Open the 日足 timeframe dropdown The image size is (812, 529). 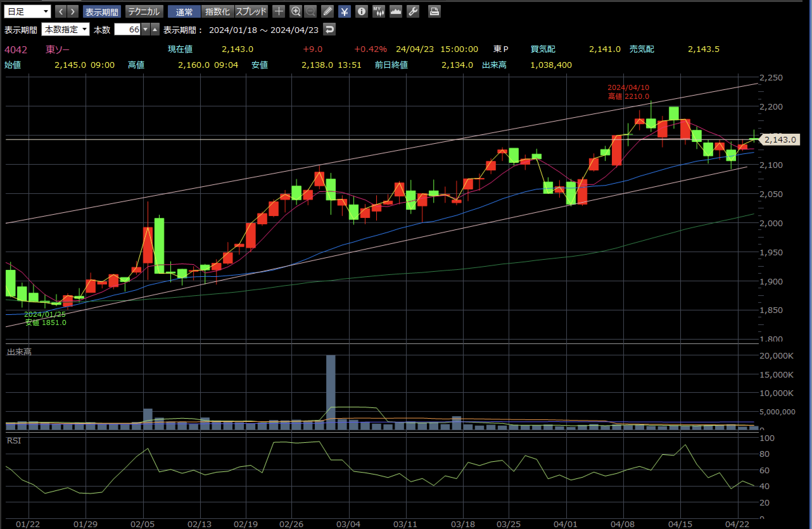coord(27,12)
